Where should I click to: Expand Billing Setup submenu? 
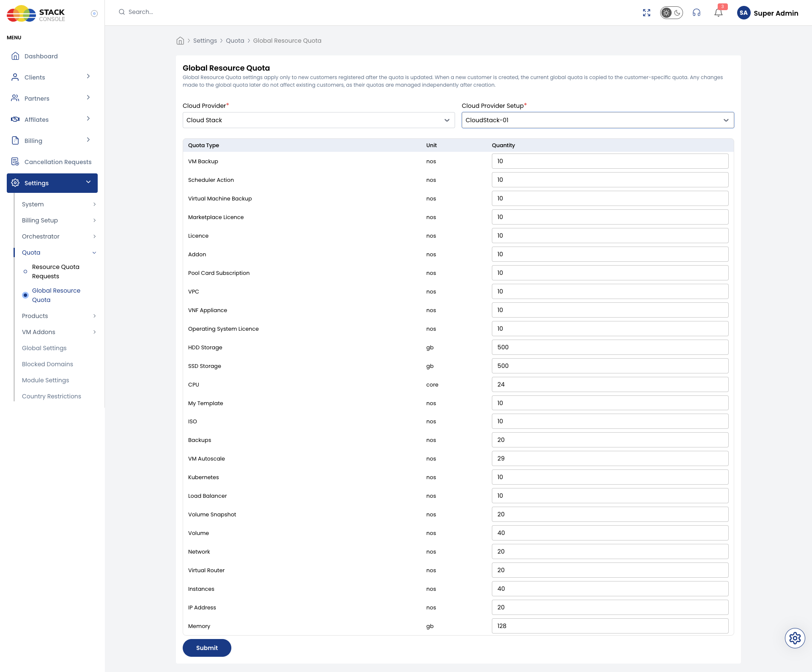point(59,220)
